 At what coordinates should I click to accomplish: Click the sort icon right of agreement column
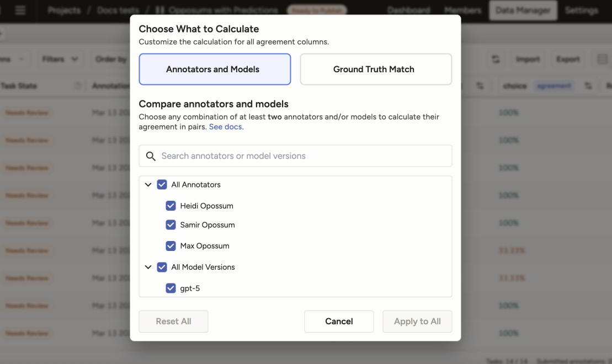(x=588, y=86)
